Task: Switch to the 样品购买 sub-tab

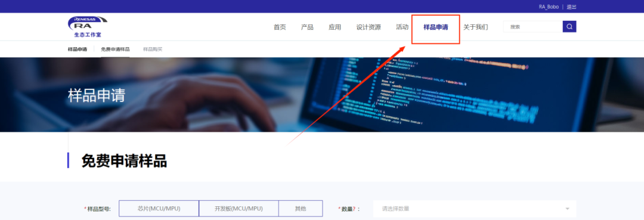Action: [153, 49]
